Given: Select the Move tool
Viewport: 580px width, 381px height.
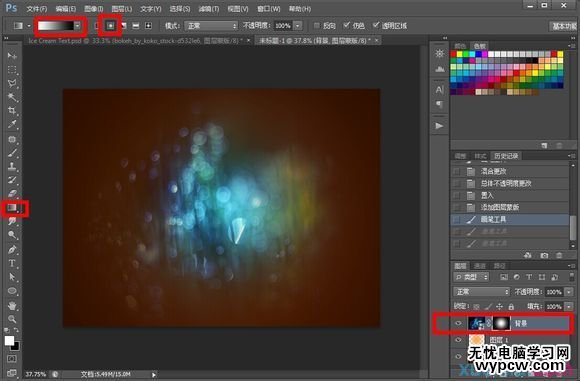Looking at the screenshot, I should point(12,55).
